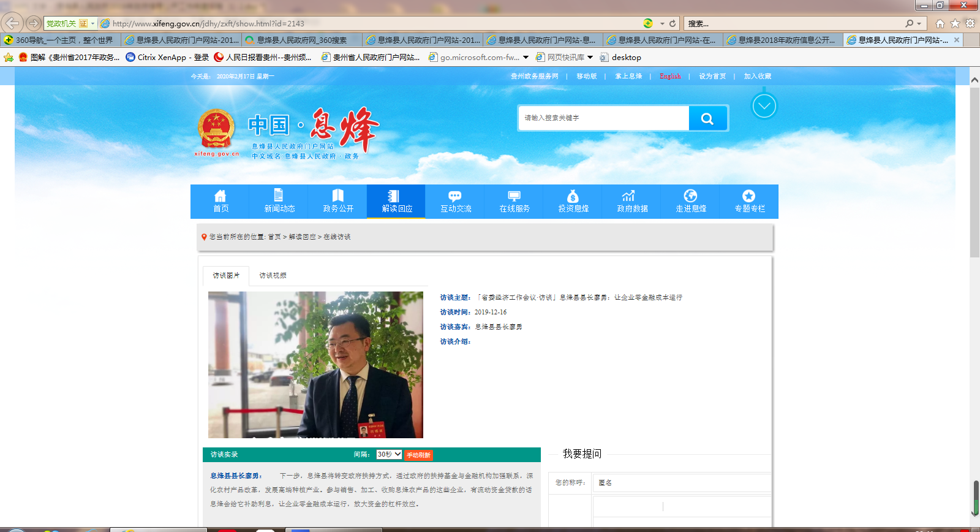Expand the round chevron-down button

point(764,107)
